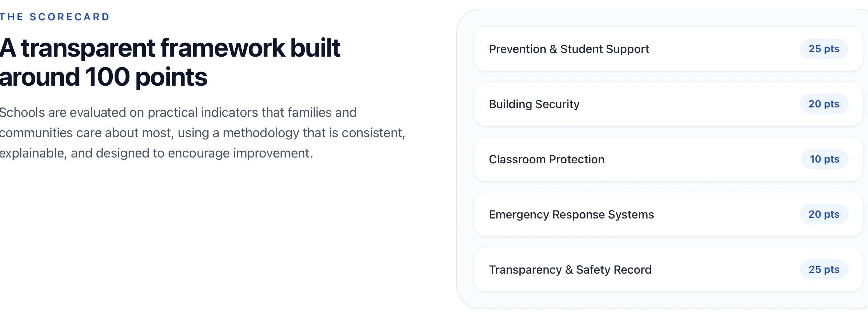
Task: Click the headline line "around 100 points"
Action: [103, 77]
